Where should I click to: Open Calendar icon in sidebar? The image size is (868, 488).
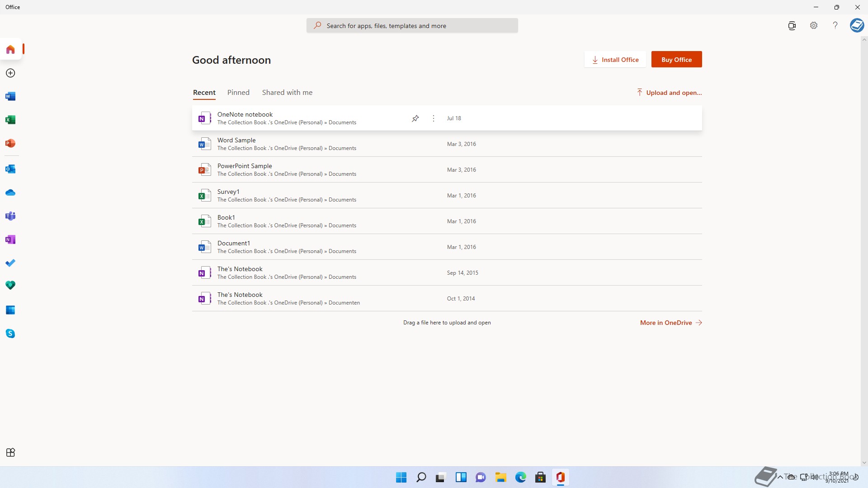10,310
